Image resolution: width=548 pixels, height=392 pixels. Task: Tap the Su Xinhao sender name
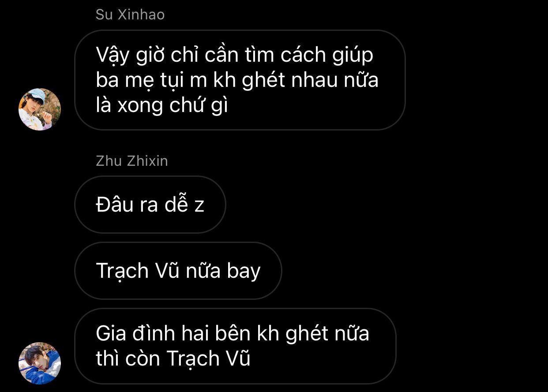pos(130,15)
